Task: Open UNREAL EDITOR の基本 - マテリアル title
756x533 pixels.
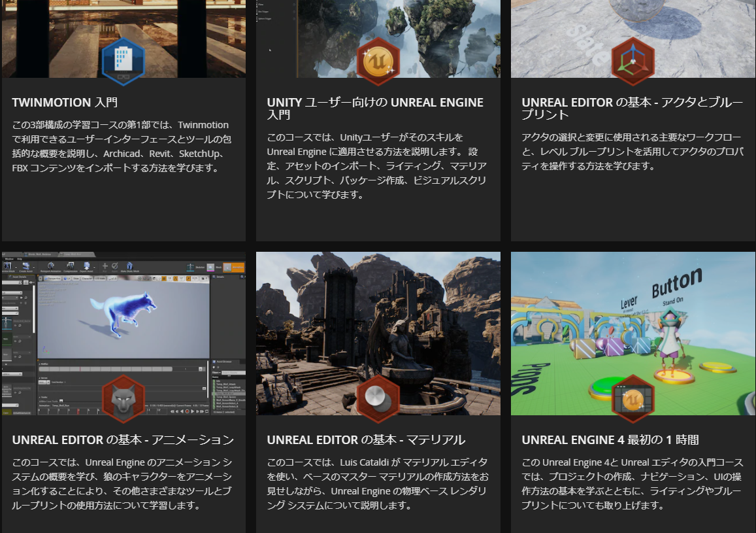Action: (366, 440)
